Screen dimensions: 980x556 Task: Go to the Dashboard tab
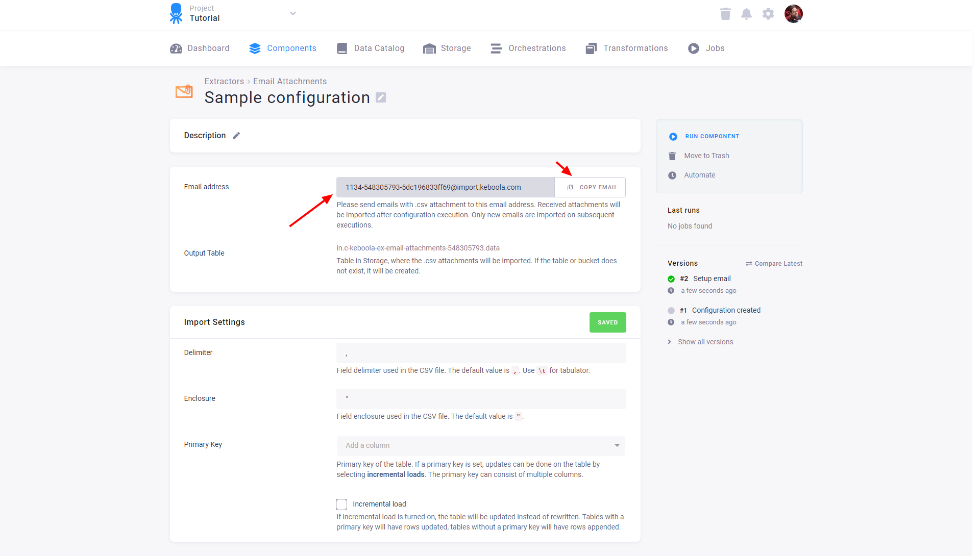click(x=200, y=48)
